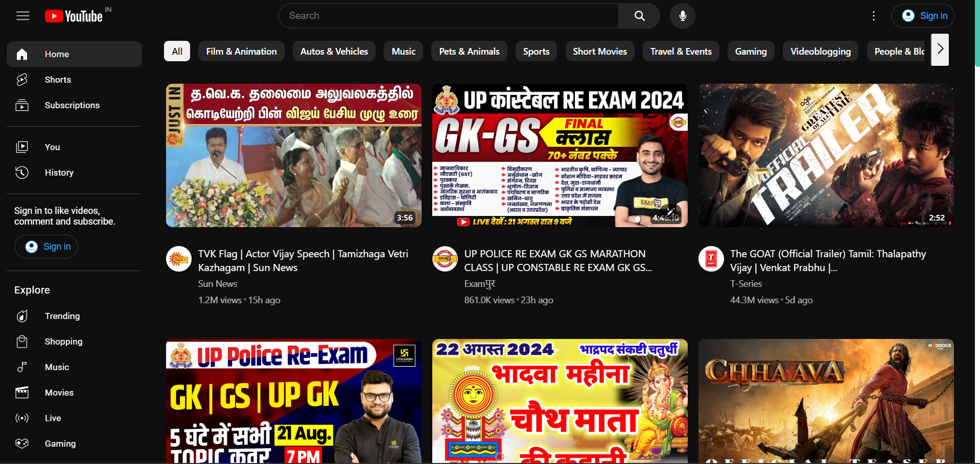Click Sign in button in sidebar
The image size is (980, 464).
(46, 247)
